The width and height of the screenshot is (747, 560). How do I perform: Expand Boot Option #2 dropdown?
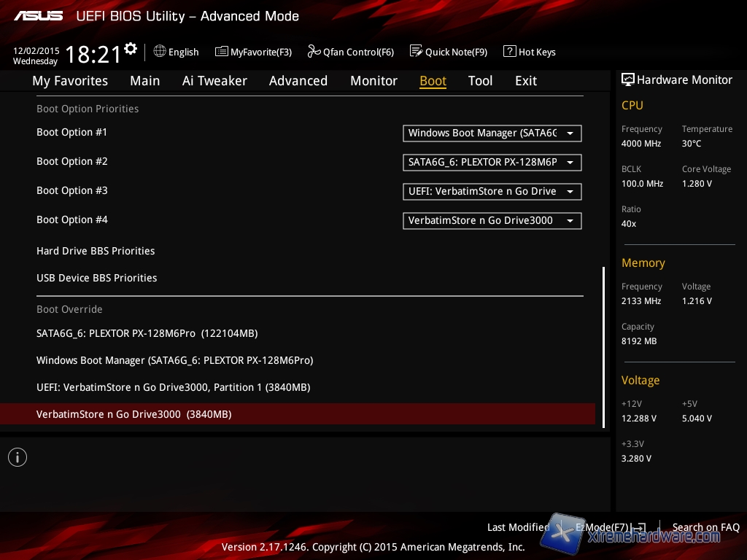tap(492, 163)
